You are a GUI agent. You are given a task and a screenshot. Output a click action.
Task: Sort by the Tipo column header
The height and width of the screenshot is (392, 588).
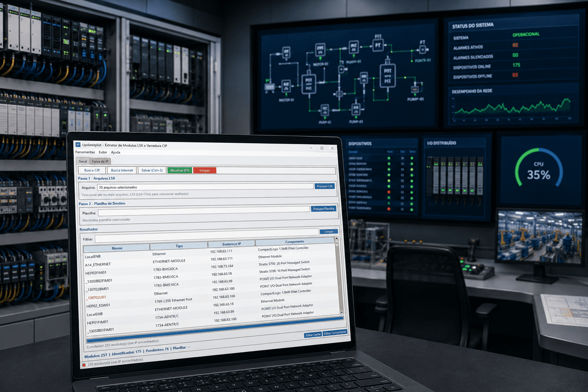pos(179,246)
